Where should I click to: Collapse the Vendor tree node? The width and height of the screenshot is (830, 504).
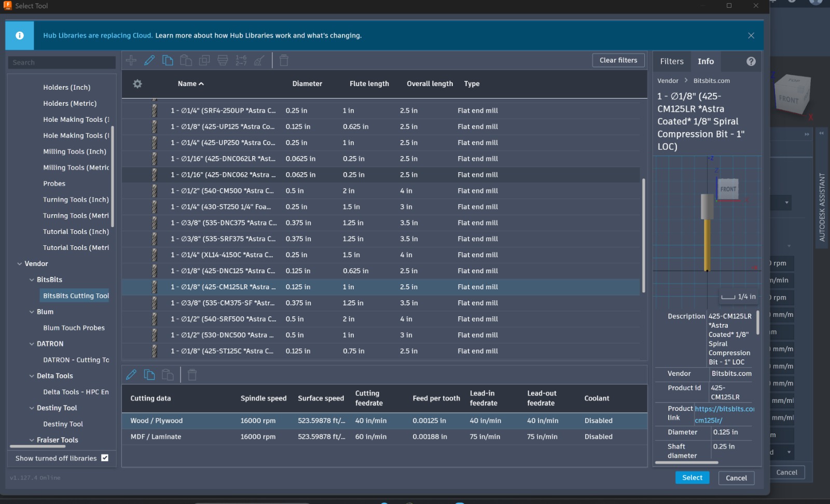click(x=20, y=264)
